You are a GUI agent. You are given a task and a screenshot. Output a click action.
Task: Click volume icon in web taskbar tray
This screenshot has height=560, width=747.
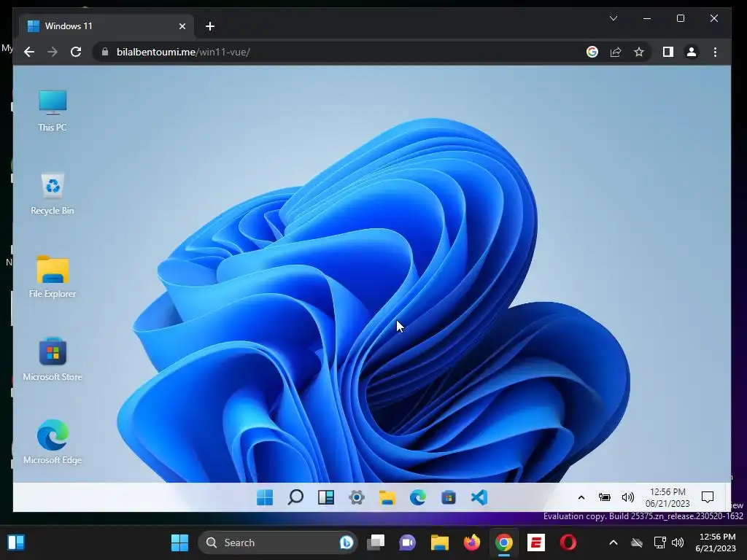(x=628, y=497)
